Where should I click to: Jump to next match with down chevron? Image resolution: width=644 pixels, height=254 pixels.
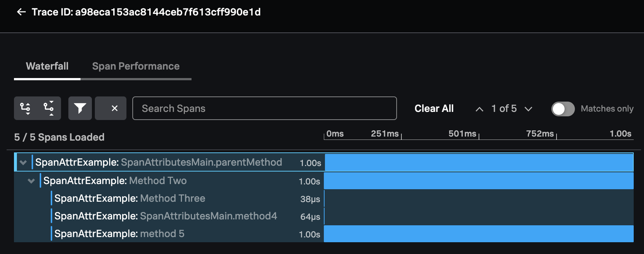pos(529,109)
